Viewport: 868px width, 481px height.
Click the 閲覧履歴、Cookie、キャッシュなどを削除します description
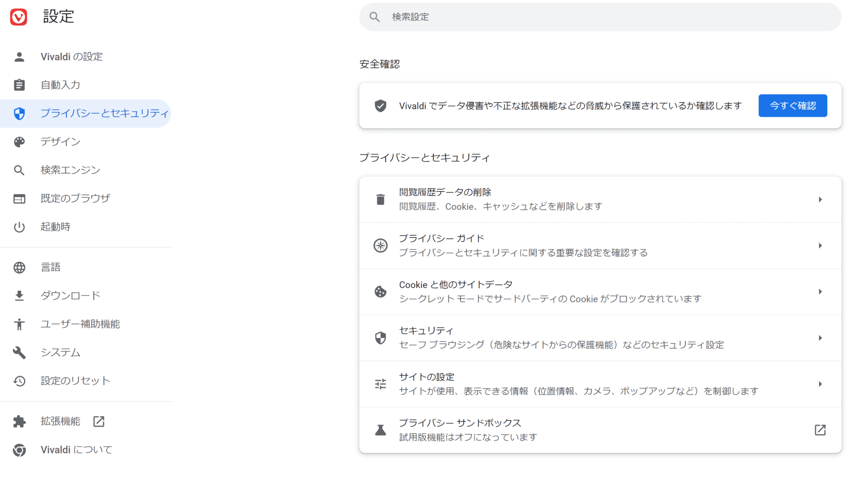(501, 206)
